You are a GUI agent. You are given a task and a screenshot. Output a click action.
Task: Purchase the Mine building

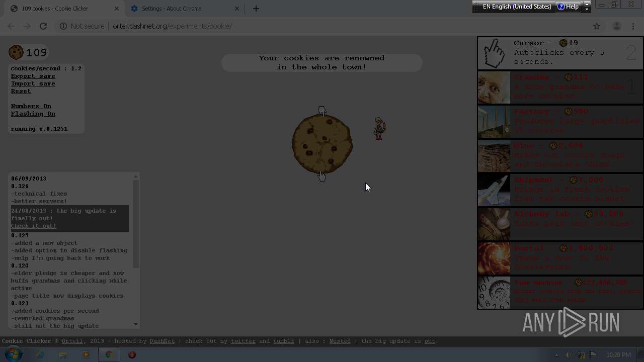560,155
